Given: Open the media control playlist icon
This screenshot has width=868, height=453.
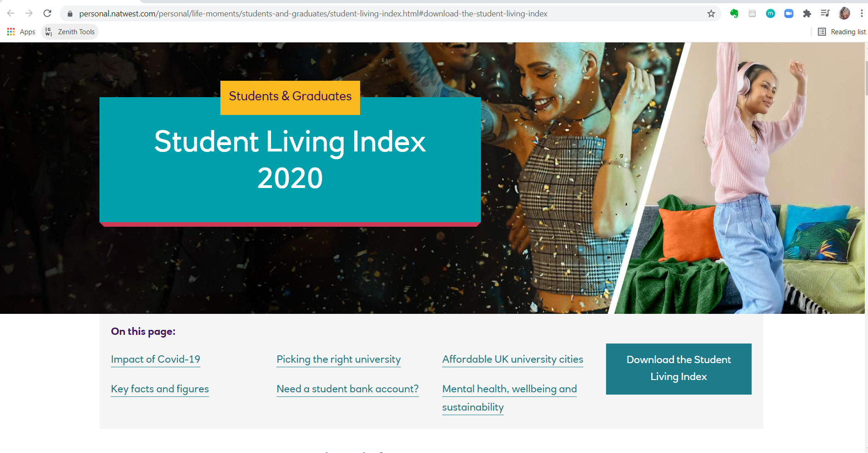Looking at the screenshot, I should [825, 13].
